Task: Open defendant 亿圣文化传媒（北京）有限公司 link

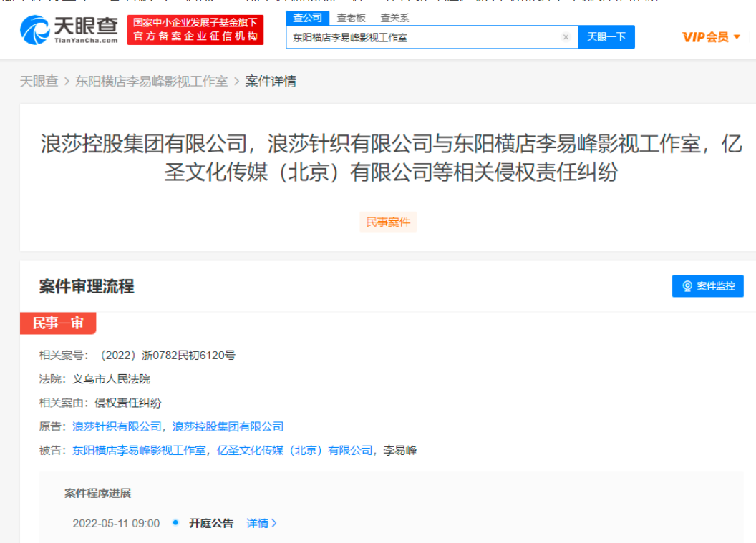Action: tap(294, 451)
